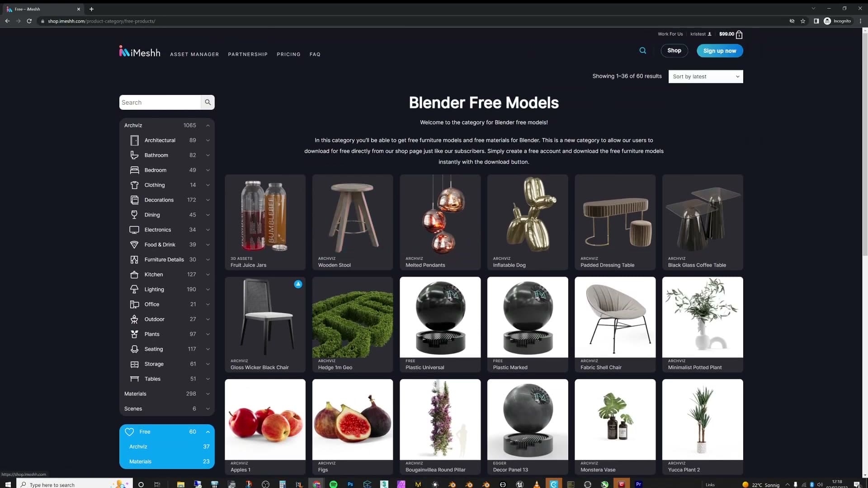Click the sidebar Search input field

click(160, 102)
